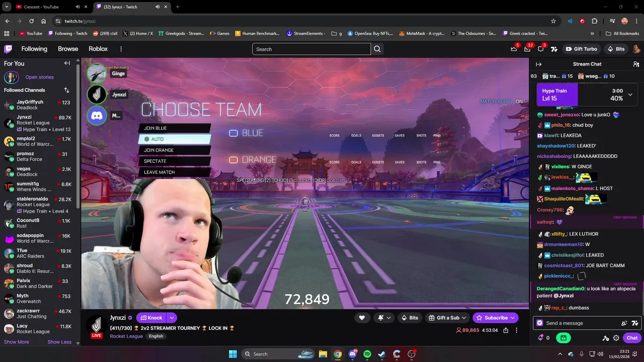This screenshot has width=644, height=362.
Task: Open moderator tools sword icon
Action: pos(606,338)
